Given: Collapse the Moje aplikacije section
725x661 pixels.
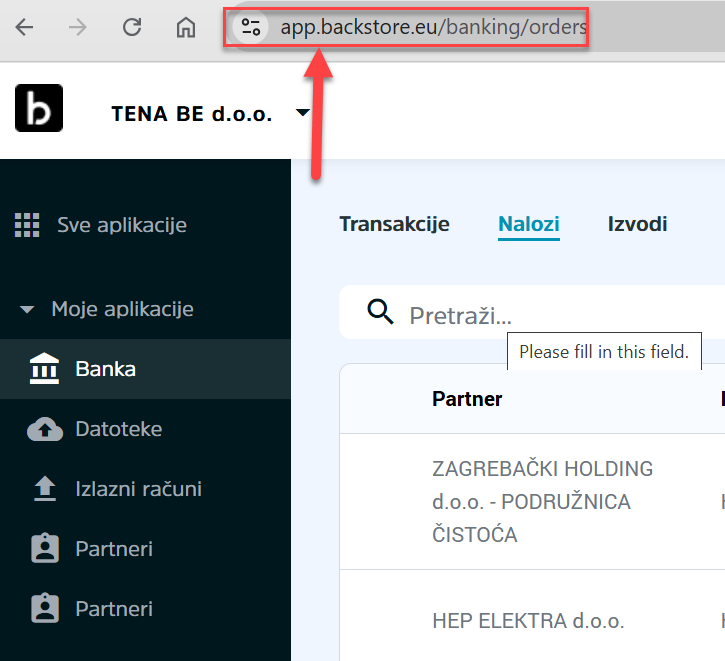Looking at the screenshot, I should 27,310.
